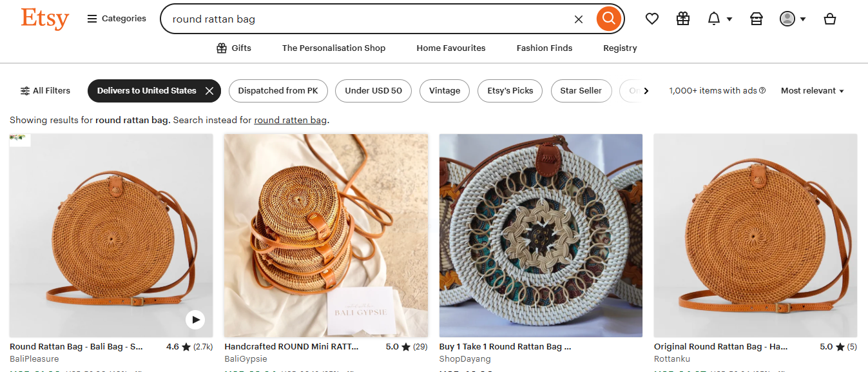Open the Categories menu
This screenshot has height=372, width=868.
tap(117, 19)
